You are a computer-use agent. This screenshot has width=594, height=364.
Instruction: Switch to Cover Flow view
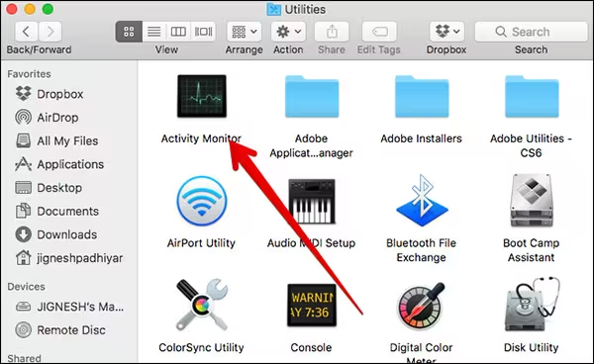click(x=203, y=32)
